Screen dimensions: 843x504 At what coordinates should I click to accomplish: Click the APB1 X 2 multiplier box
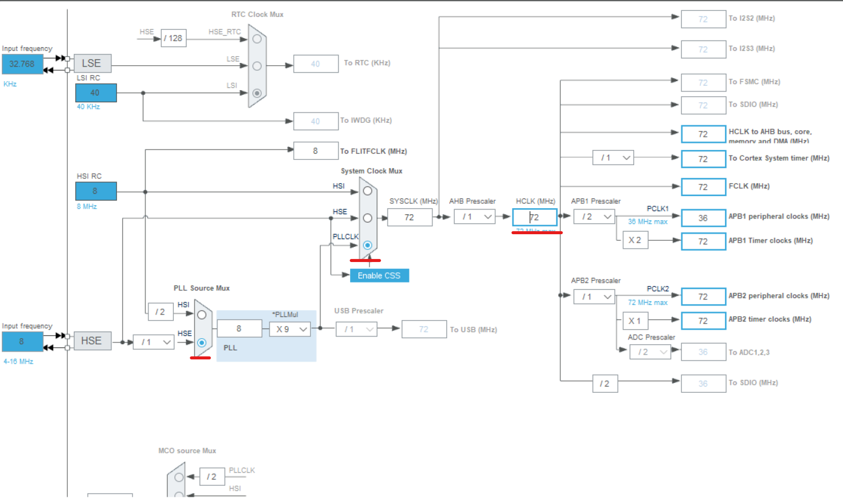(x=635, y=241)
